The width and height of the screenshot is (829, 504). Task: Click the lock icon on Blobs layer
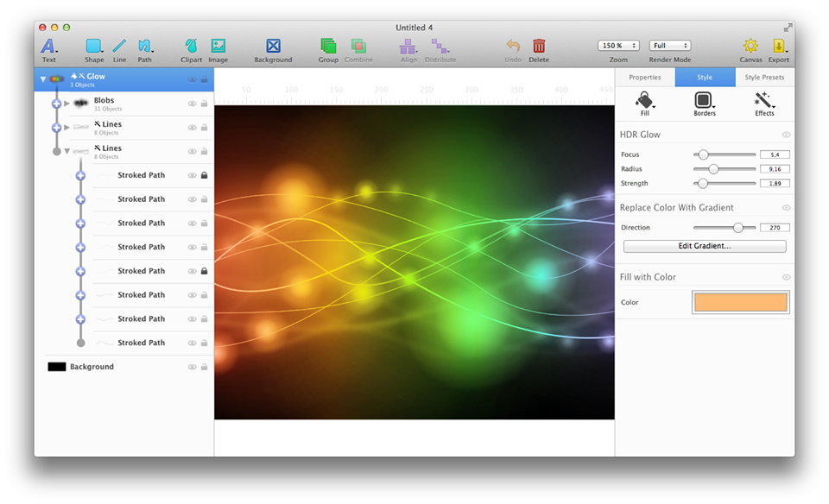204,104
